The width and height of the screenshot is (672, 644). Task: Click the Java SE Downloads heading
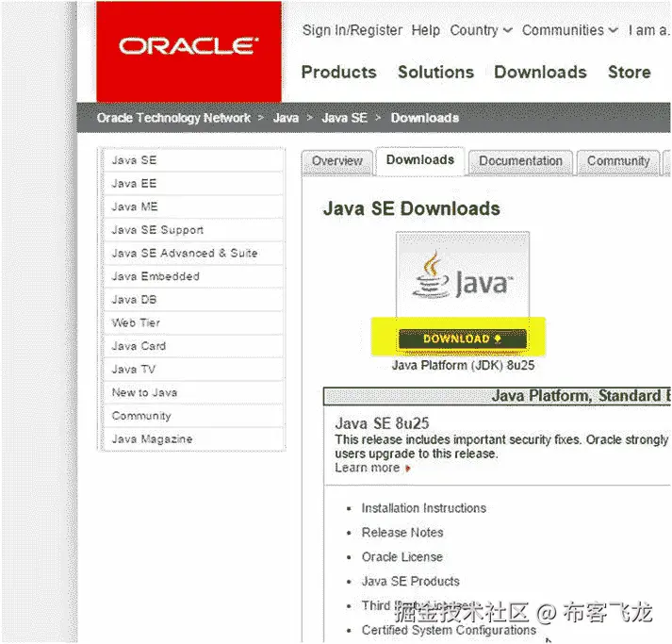click(412, 208)
